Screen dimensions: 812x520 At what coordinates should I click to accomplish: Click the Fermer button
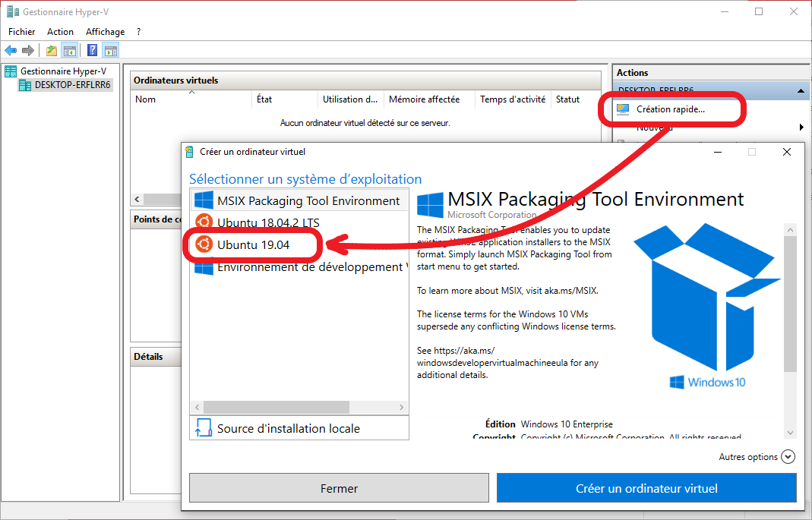click(x=339, y=488)
